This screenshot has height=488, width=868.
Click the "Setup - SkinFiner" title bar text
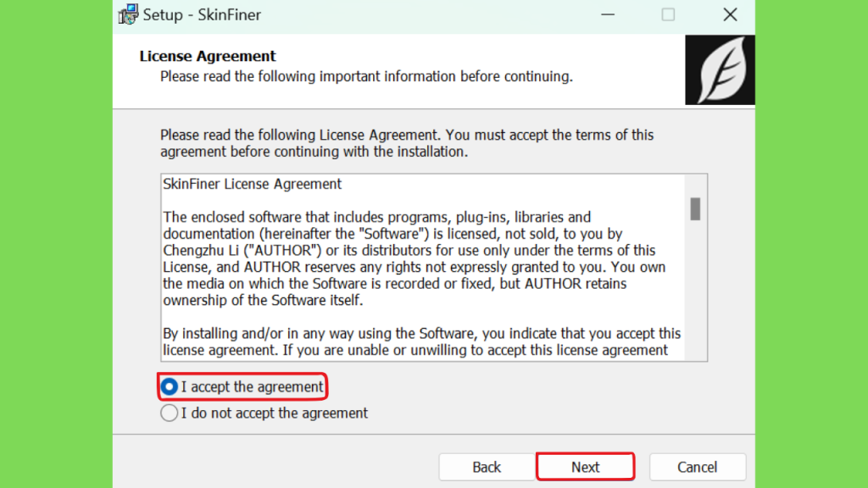tap(202, 15)
